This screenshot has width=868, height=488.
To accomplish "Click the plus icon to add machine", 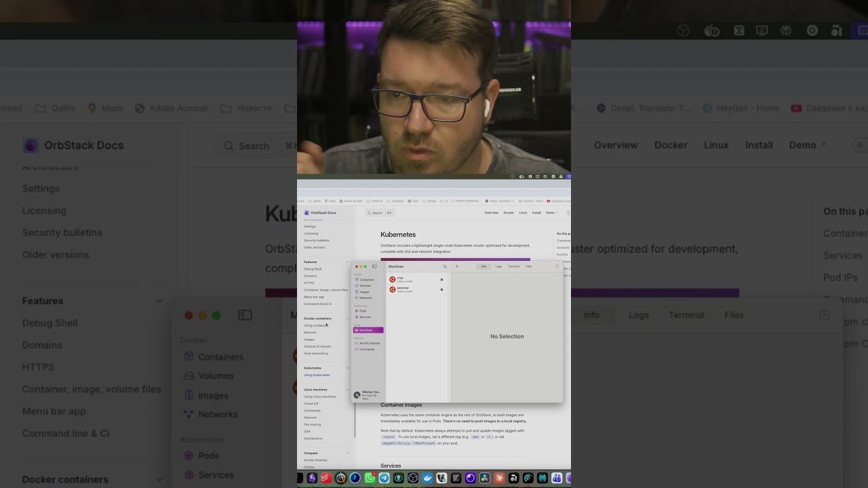I will tap(457, 266).
